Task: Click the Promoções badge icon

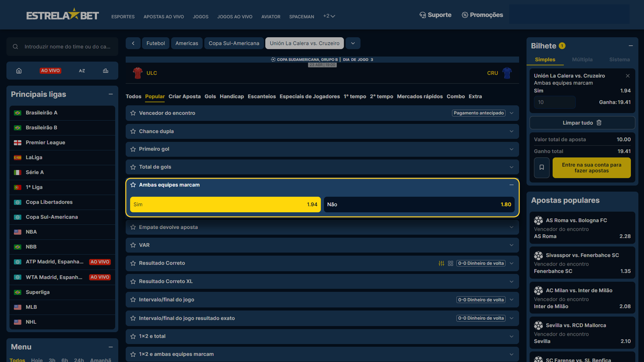Action: [x=465, y=15]
